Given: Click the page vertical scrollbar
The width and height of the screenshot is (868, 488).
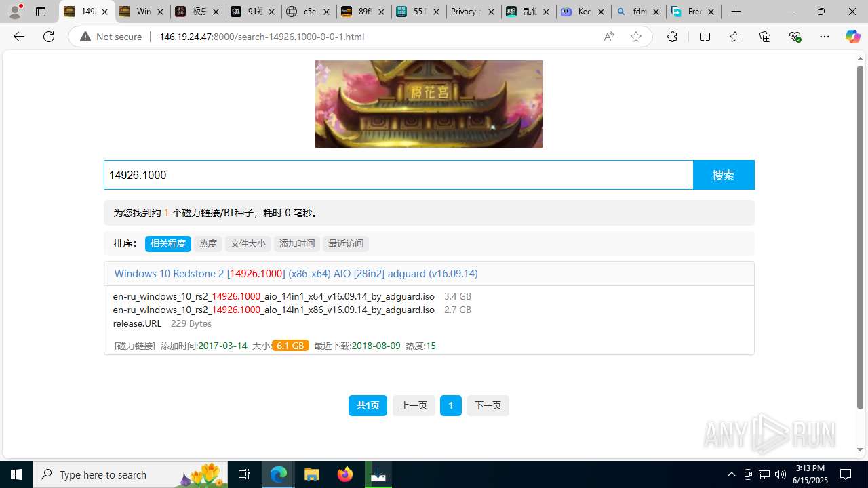Looking at the screenshot, I should (x=860, y=237).
